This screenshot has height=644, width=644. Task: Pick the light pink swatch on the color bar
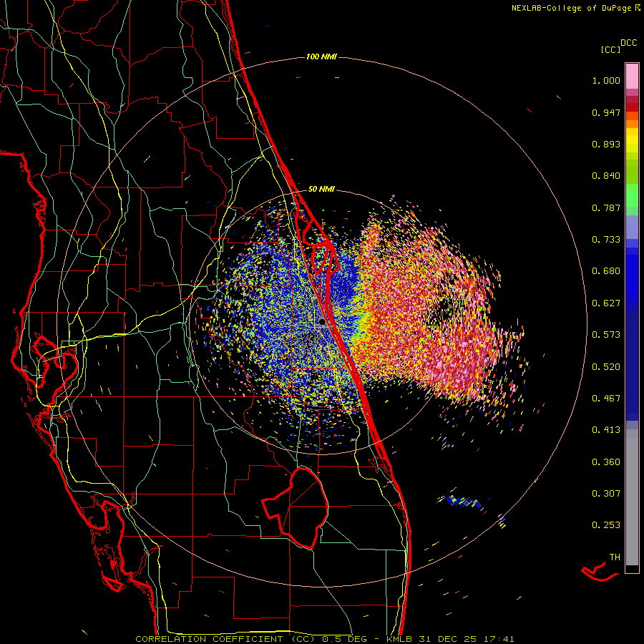(x=632, y=77)
